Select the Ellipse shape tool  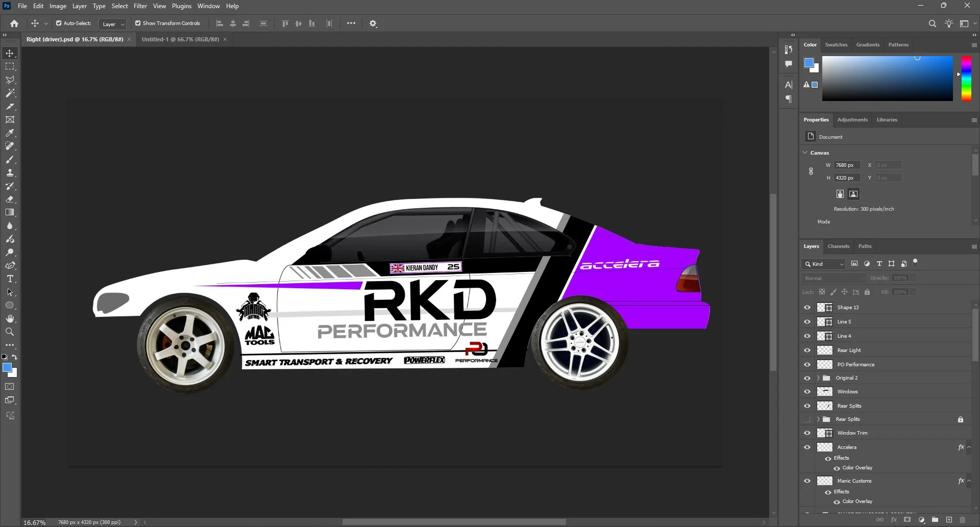coord(10,306)
